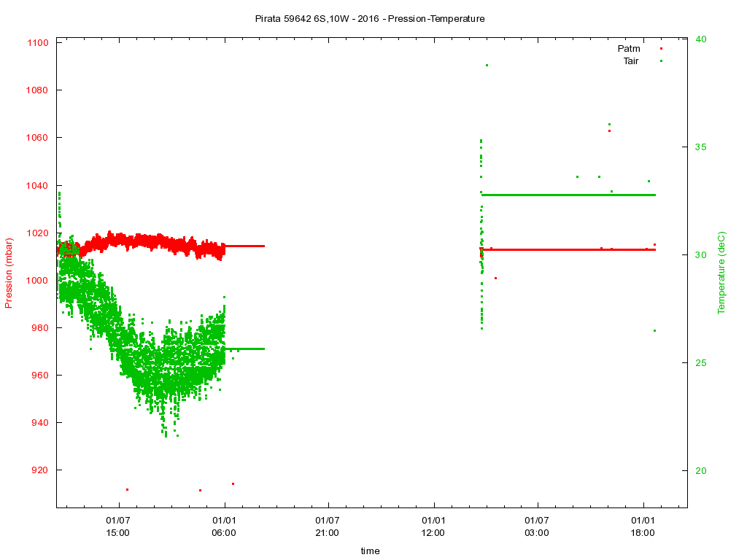Viewport: 747px width, 560px height.
Task: Click the 20 temperature tick label
Action: [700, 471]
